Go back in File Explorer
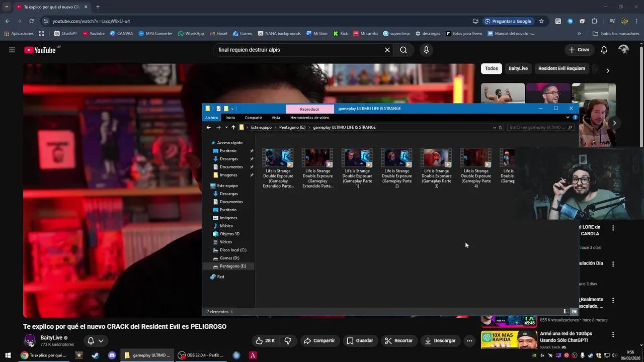Image resolution: width=644 pixels, height=362 pixels. (x=209, y=127)
